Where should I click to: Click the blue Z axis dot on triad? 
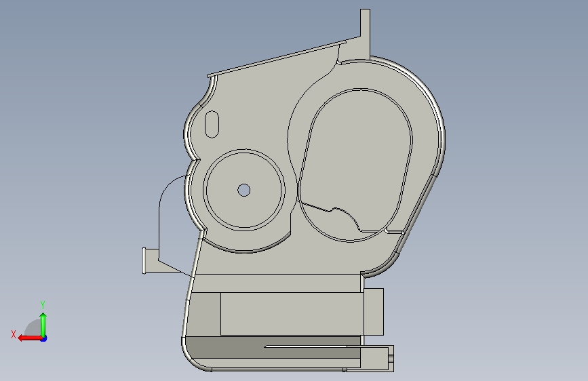pos(44,338)
